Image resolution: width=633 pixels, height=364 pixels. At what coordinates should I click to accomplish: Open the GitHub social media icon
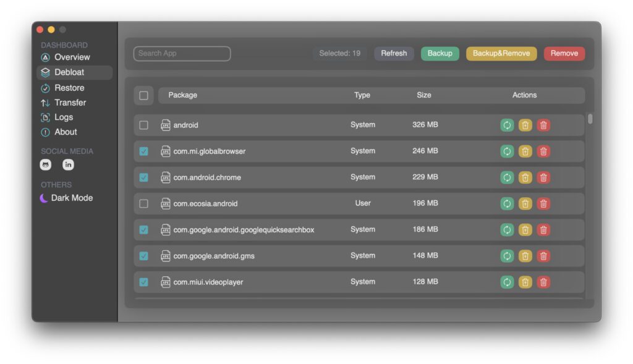click(x=46, y=165)
